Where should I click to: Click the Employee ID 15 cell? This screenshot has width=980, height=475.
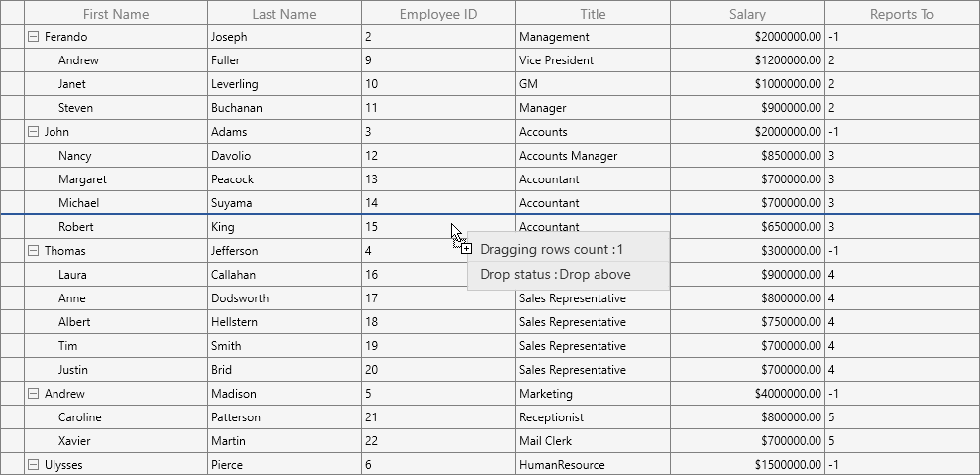click(x=439, y=227)
